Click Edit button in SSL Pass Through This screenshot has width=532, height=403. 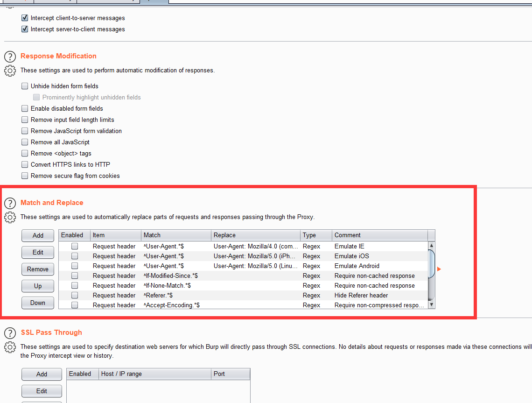pos(42,391)
